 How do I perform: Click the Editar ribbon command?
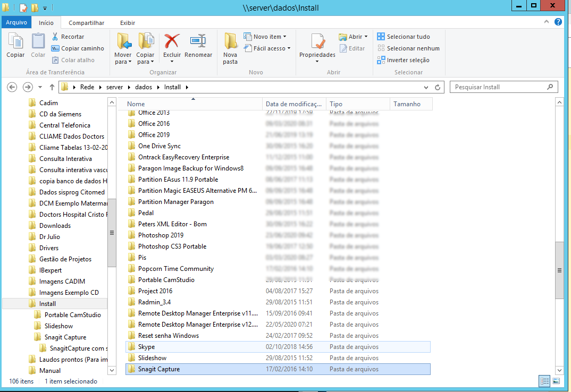352,48
